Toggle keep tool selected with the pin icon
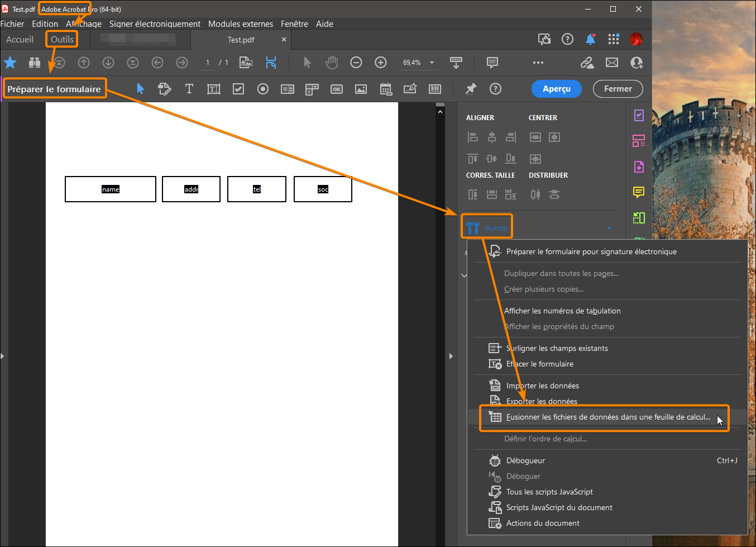 coord(471,88)
